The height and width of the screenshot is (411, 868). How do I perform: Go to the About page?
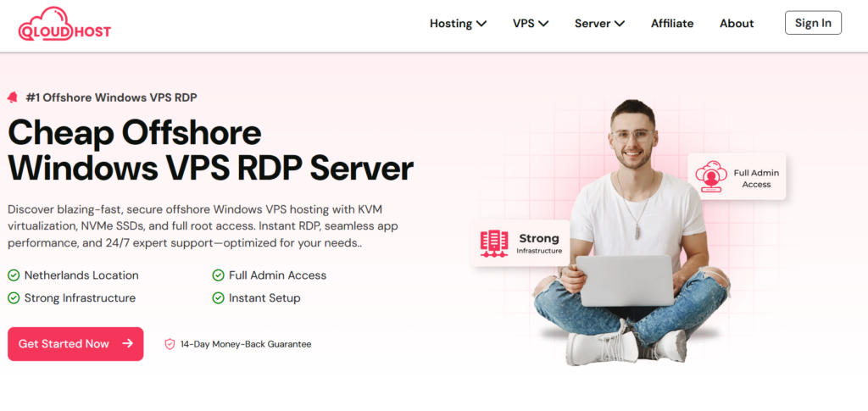point(737,23)
